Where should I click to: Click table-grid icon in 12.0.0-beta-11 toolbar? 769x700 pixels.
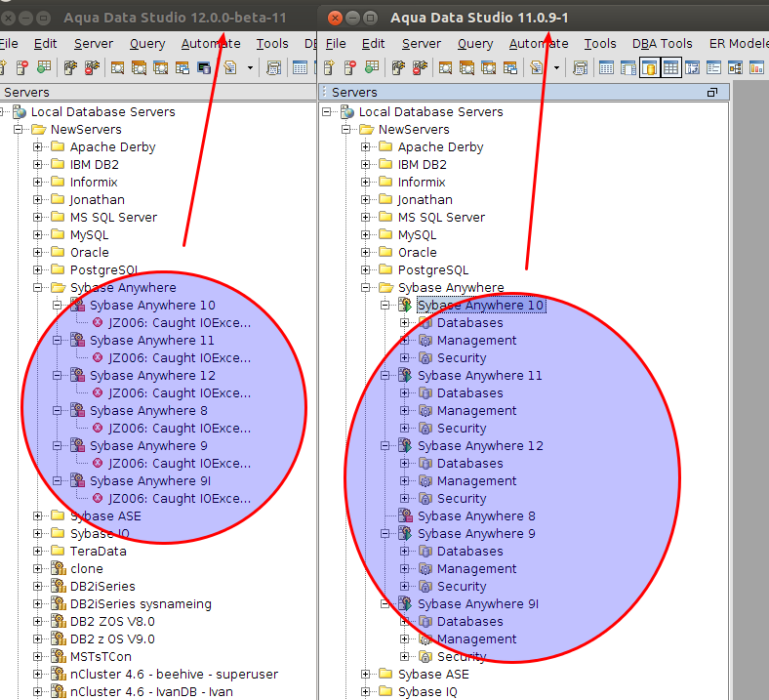point(300,67)
